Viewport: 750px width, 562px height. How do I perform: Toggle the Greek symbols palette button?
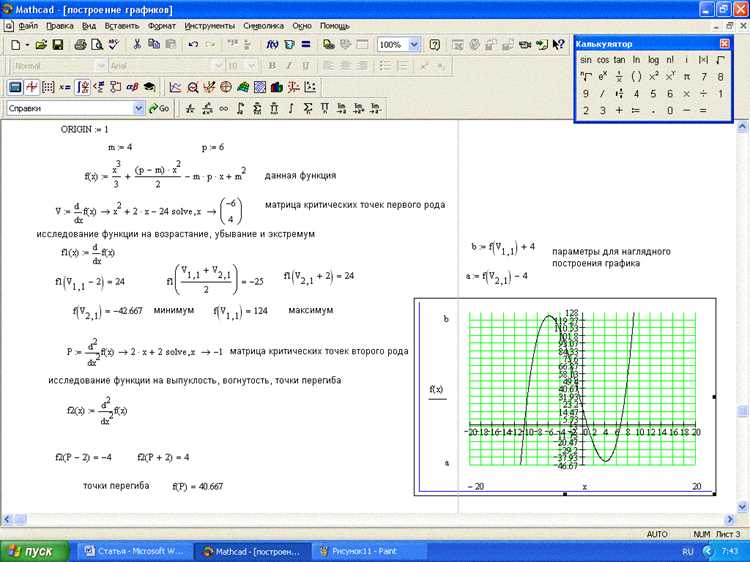[x=132, y=87]
